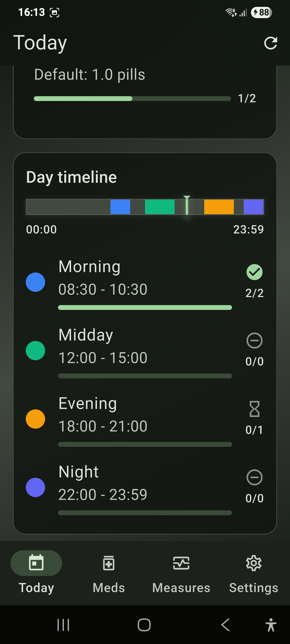Tap the current time marker on timeline

tap(187, 206)
